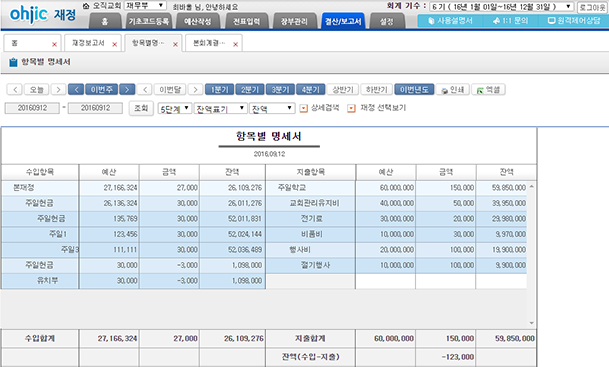Click the 조회 search button
The height and width of the screenshot is (367, 609).
141,108
